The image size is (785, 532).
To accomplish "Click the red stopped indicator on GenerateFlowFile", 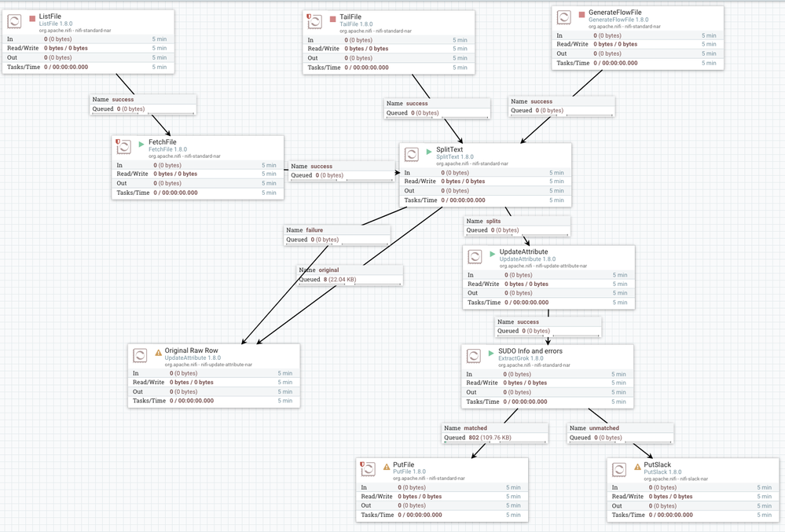I will tap(581, 14).
